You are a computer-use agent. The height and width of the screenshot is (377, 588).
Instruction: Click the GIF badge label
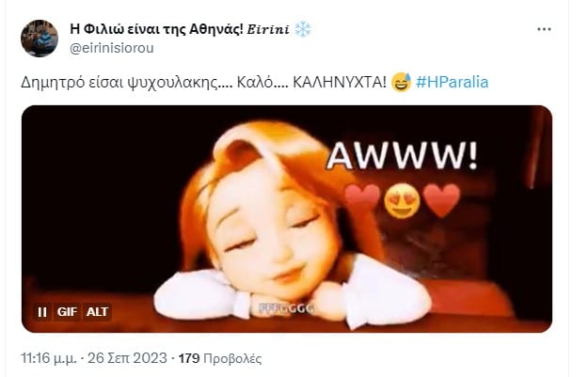(x=67, y=312)
